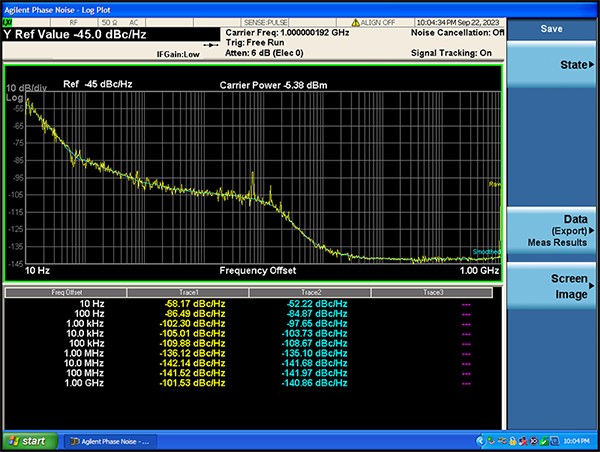The width and height of the screenshot is (600, 452).
Task: Click the 100 kHz offset row label
Action: 86,343
